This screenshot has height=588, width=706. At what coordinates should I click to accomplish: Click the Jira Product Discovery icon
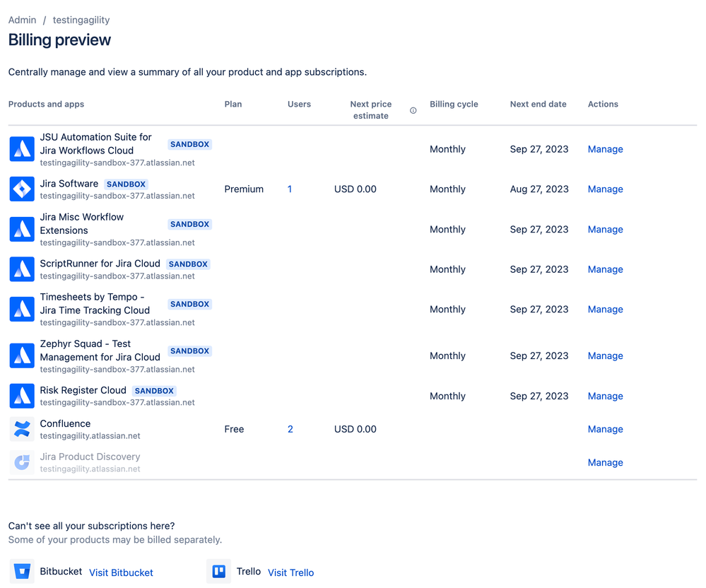pos(22,462)
